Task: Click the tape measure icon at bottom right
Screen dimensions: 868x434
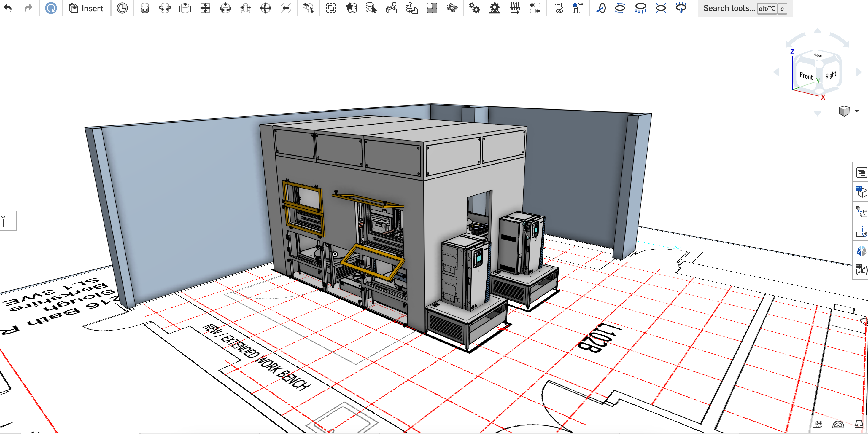Action: point(818,424)
